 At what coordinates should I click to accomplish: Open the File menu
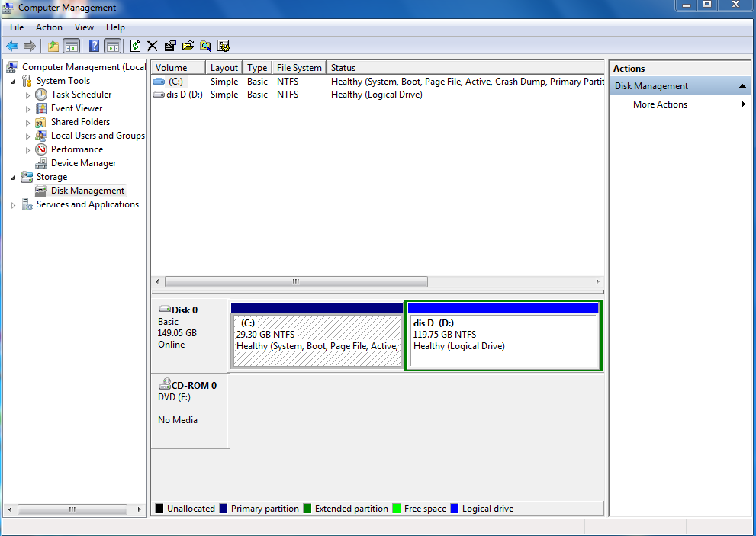17,27
